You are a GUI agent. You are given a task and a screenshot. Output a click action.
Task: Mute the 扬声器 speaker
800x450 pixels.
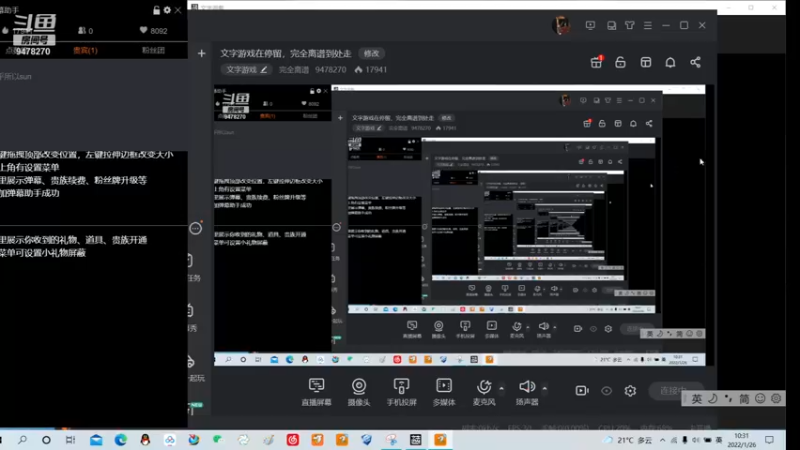pyautogui.click(x=527, y=392)
